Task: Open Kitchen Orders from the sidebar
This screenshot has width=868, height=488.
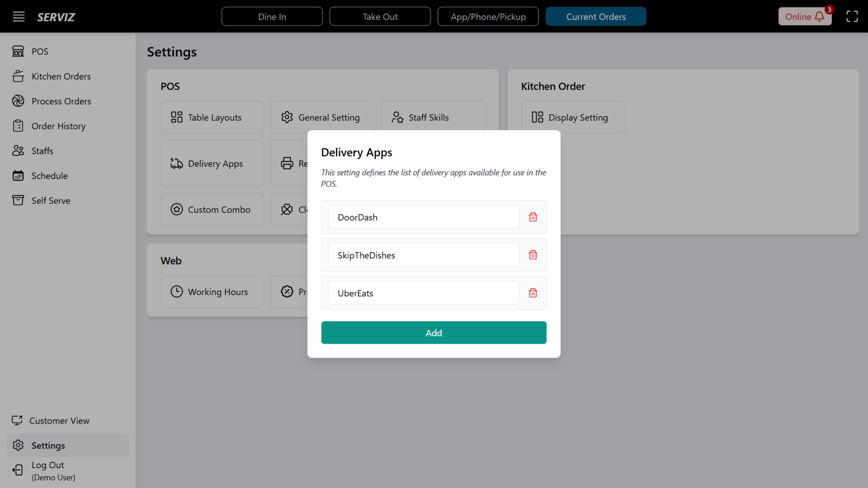Action: pos(61,76)
